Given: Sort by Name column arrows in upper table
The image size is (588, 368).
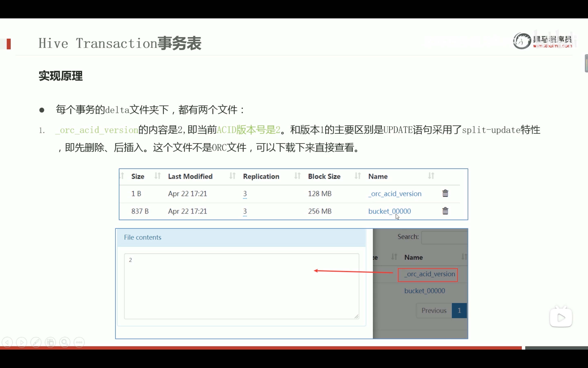Looking at the screenshot, I should point(431,176).
